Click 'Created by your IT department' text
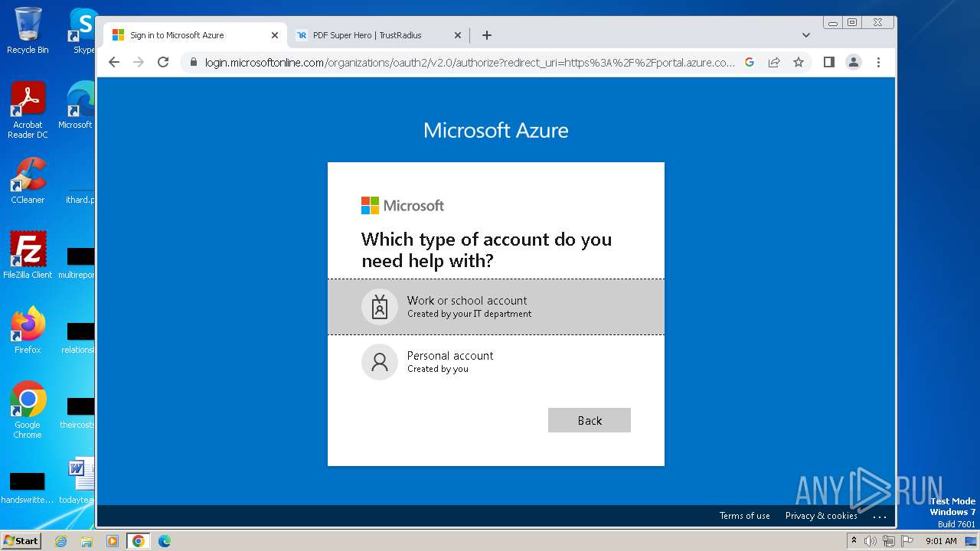This screenshot has width=980, height=551. pyautogui.click(x=469, y=314)
